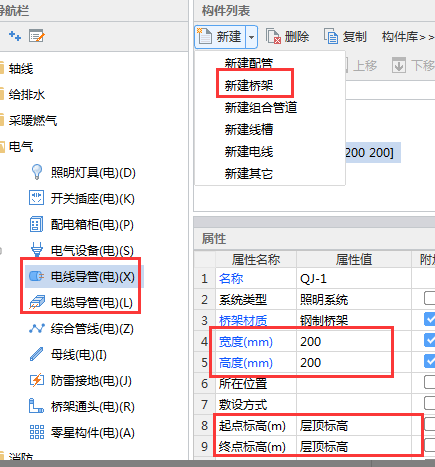
Task: Click the 采暖燃气 folder icon
Action: tap(2, 120)
